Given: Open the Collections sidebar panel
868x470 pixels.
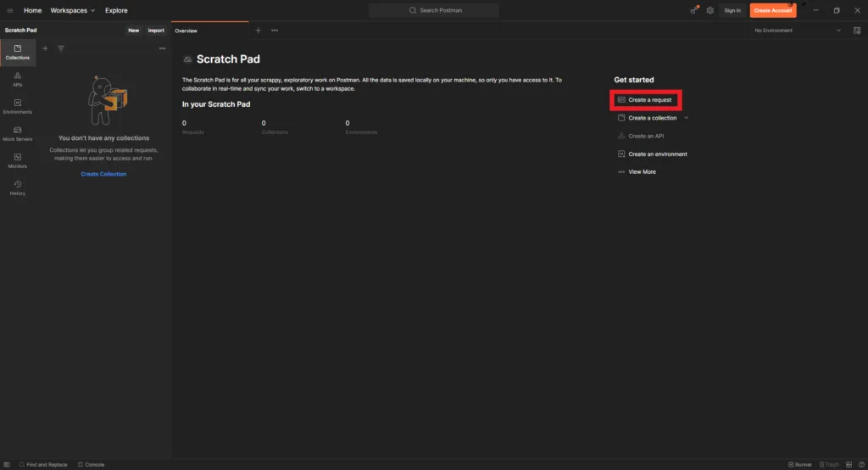Looking at the screenshot, I should pos(18,52).
